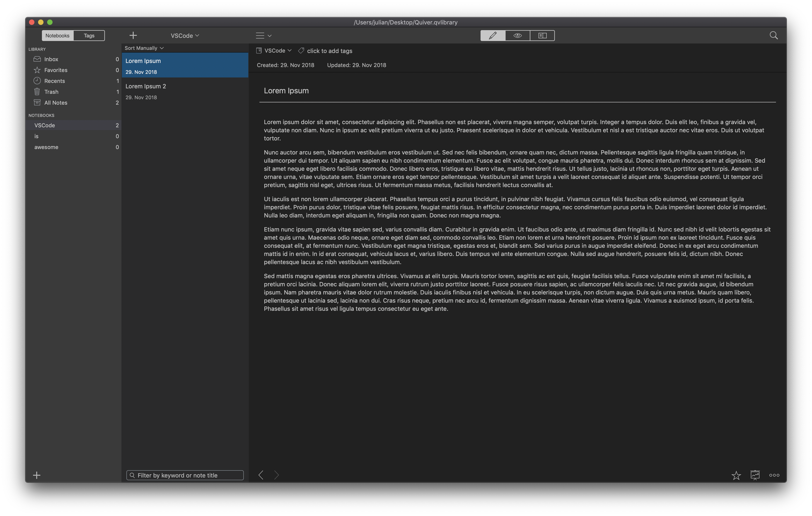Screen dimensions: 812x516
Task: Click the tag icon to add tags
Action: coord(301,51)
